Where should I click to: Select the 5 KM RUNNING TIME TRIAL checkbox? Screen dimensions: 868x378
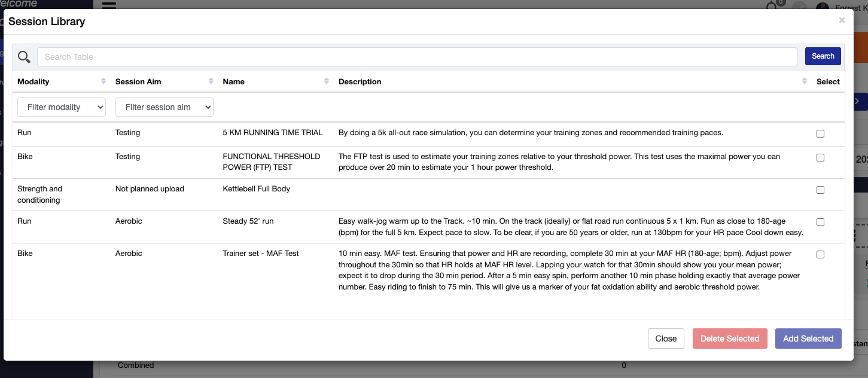pyautogui.click(x=820, y=133)
